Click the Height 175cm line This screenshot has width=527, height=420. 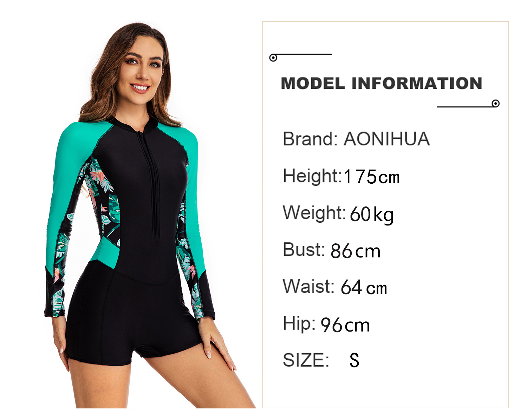[341, 176]
